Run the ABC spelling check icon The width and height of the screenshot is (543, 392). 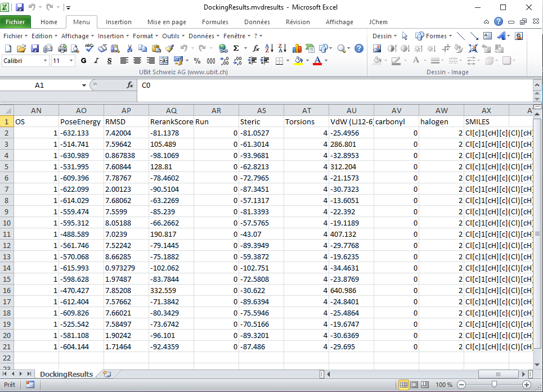coord(89,48)
